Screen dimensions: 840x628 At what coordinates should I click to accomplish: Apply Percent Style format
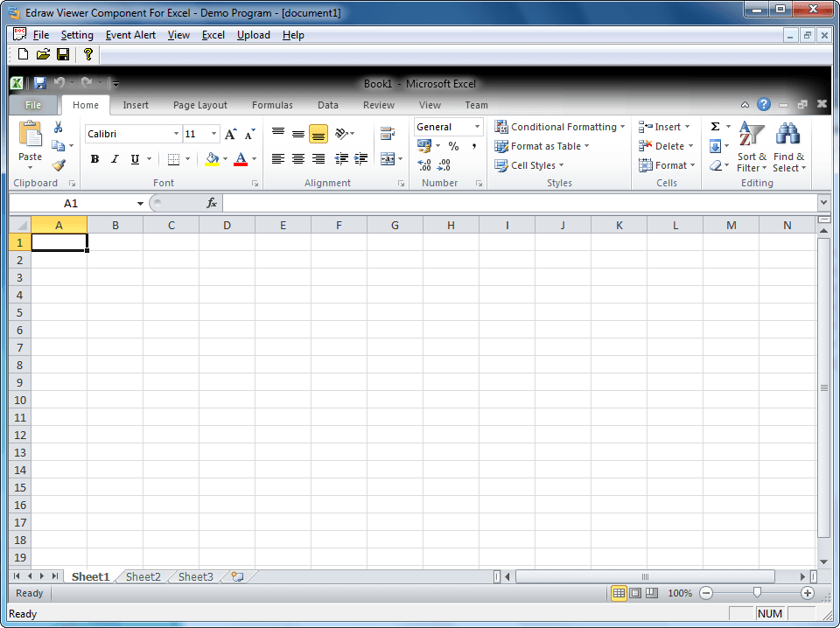pos(454,146)
